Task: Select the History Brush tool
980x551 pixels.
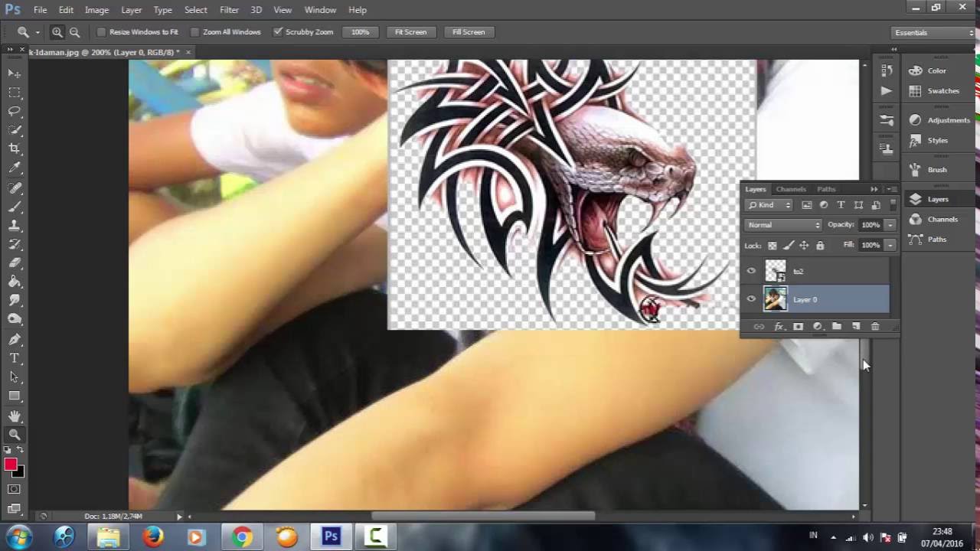Action: pos(15,244)
